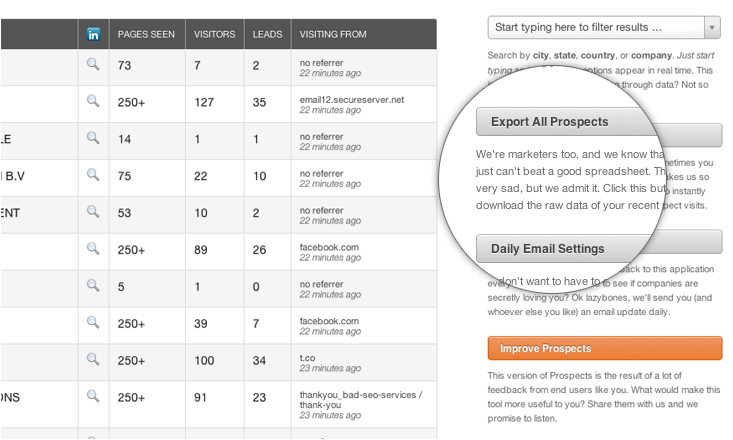Click the 'Start typing here to filter' field
Image resolution: width=733 pixels, height=440 pixels.
(x=595, y=27)
